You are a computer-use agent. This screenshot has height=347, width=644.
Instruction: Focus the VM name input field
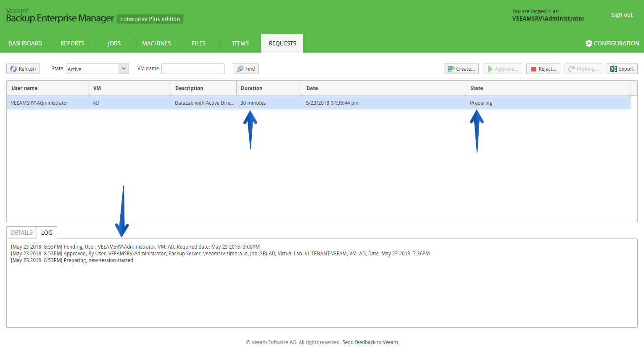[193, 69]
